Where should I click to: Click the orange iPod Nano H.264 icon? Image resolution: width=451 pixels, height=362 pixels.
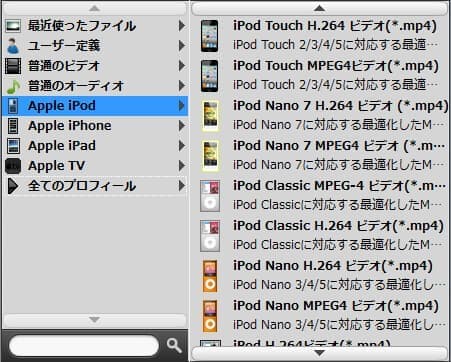click(x=210, y=276)
